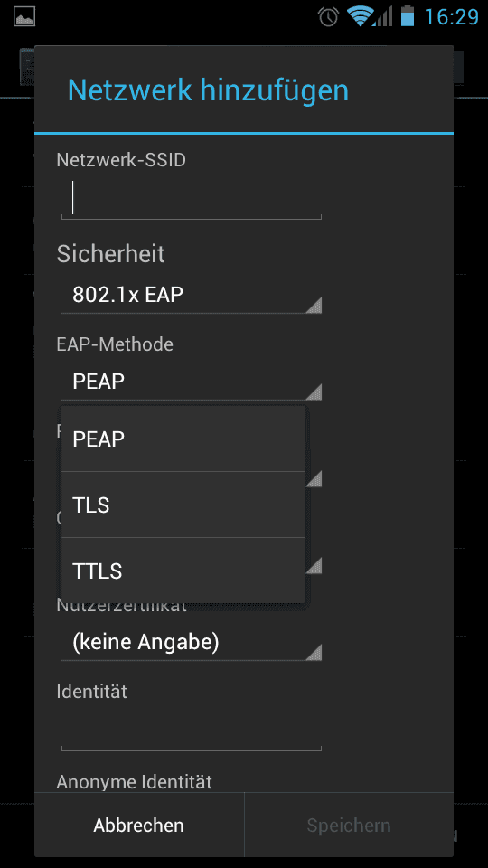Choose TLS as EAP method
The height and width of the screenshot is (868, 488).
(183, 505)
